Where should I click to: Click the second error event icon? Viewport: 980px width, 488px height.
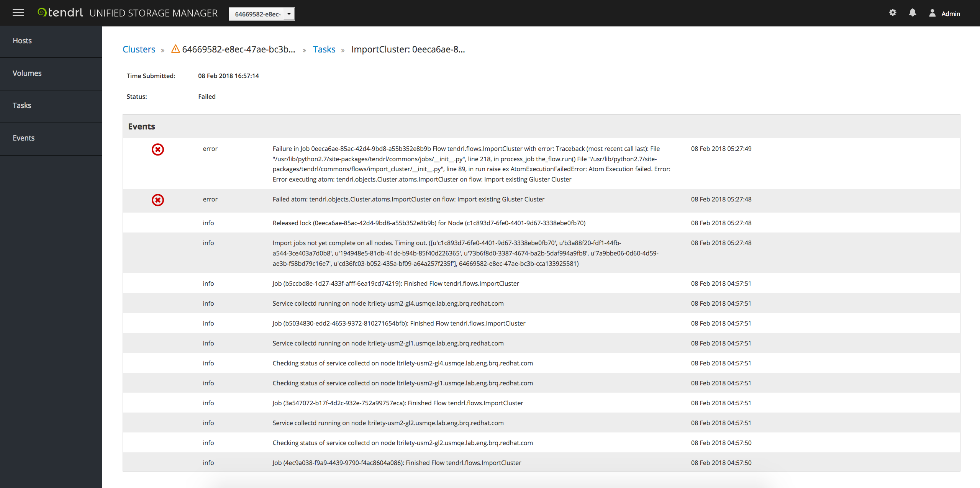(158, 200)
